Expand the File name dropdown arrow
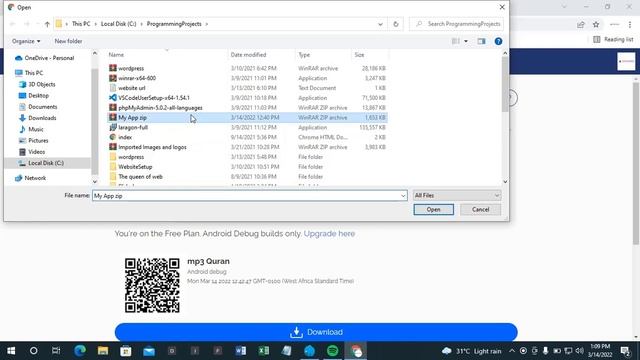The height and width of the screenshot is (360, 640). pos(403,196)
